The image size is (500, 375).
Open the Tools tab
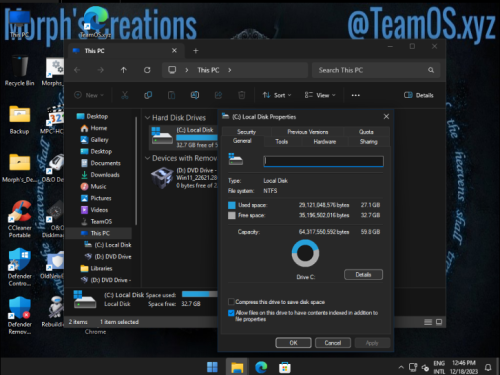[x=282, y=142]
